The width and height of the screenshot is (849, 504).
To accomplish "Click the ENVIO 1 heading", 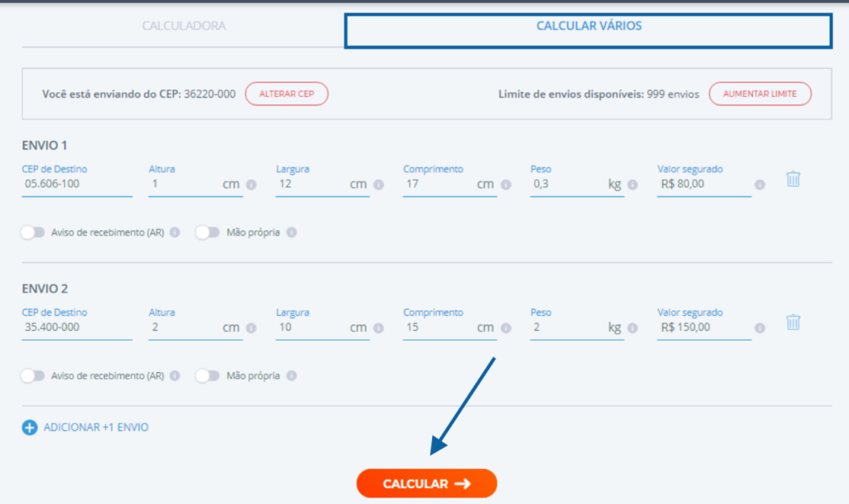I will [45, 145].
